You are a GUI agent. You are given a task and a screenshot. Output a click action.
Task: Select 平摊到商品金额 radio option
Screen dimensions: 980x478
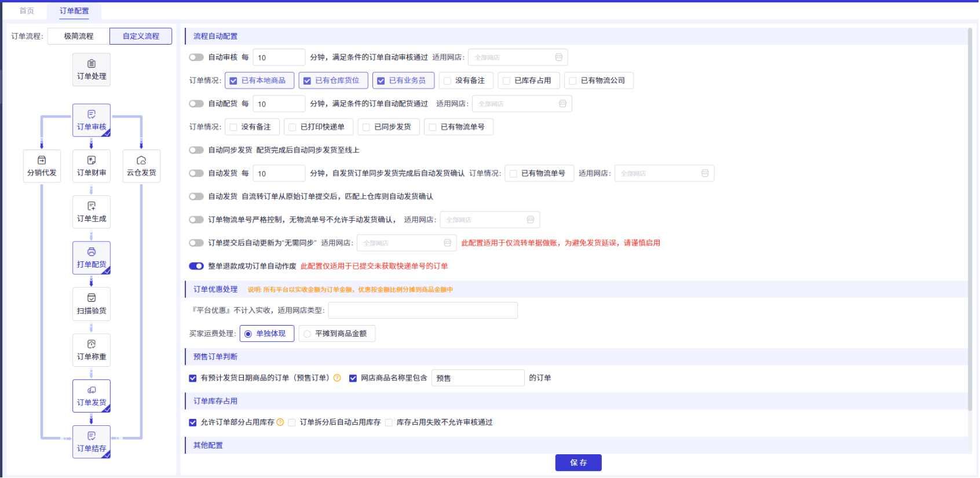(x=337, y=334)
